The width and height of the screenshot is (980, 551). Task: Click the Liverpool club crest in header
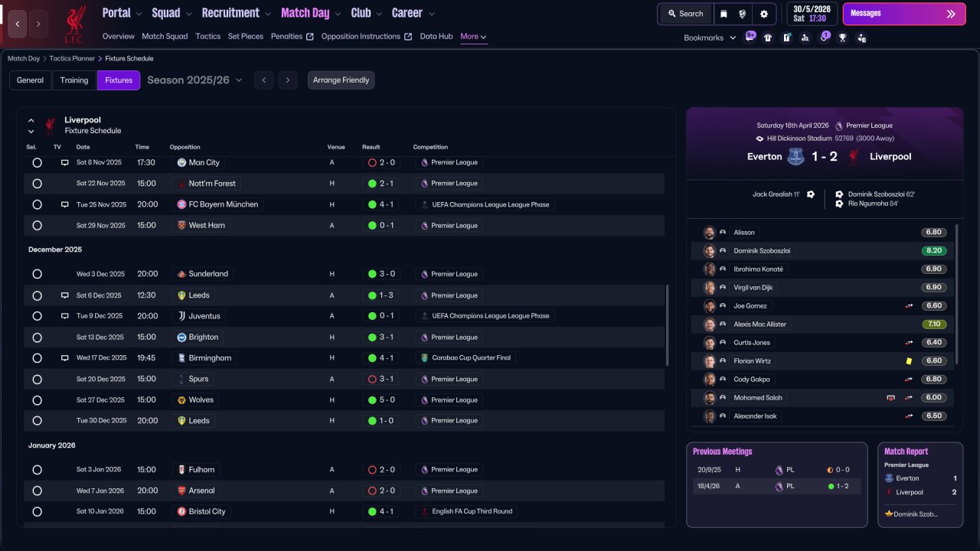pos(74,24)
